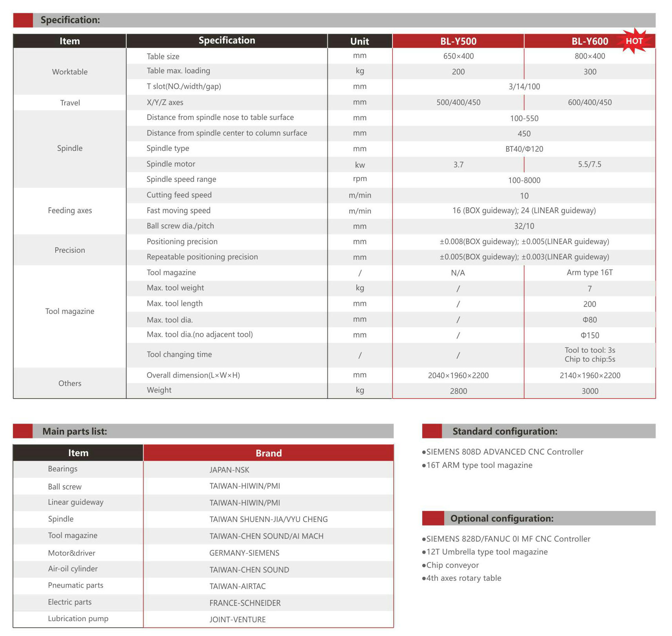The image size is (672, 636).
Task: Click the red Brand column header
Action: (269, 453)
